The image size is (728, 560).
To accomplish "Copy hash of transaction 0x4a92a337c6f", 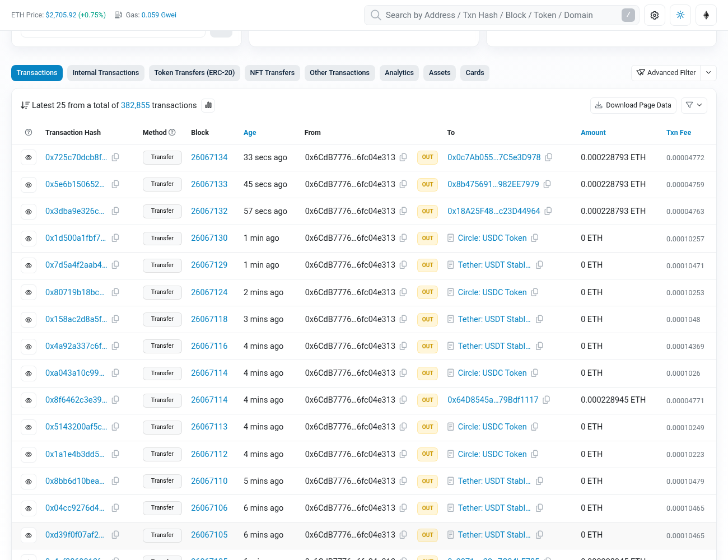I will coord(115,346).
